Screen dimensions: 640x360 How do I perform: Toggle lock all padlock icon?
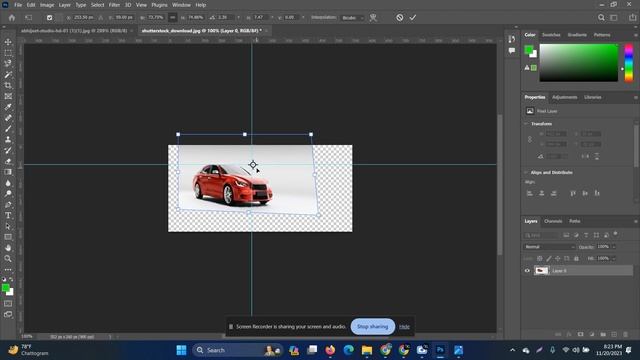pyautogui.click(x=576, y=258)
